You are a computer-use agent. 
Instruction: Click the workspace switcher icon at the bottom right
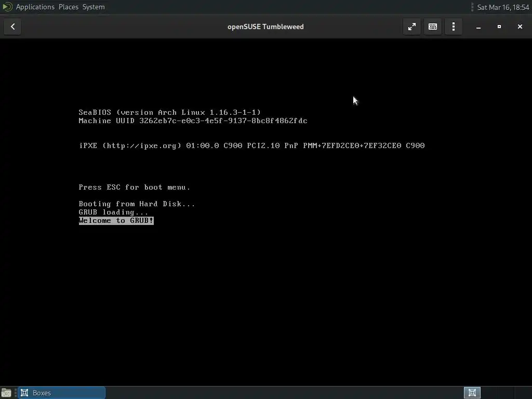coord(472,393)
